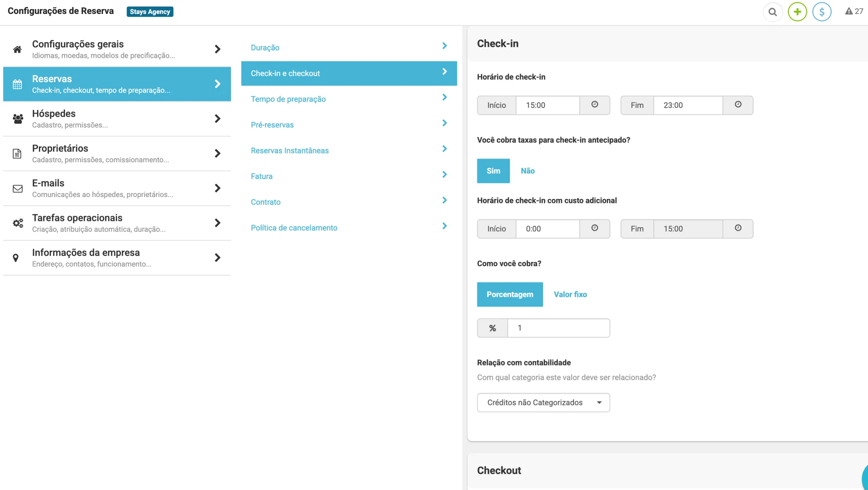Select Não for early check-in fees
The width and height of the screenshot is (868, 490).
tap(528, 171)
